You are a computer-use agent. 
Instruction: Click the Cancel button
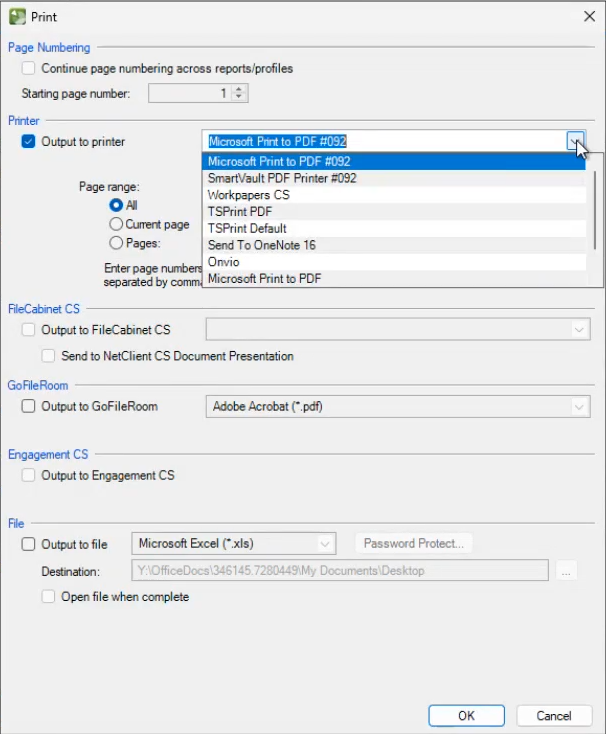tap(554, 715)
